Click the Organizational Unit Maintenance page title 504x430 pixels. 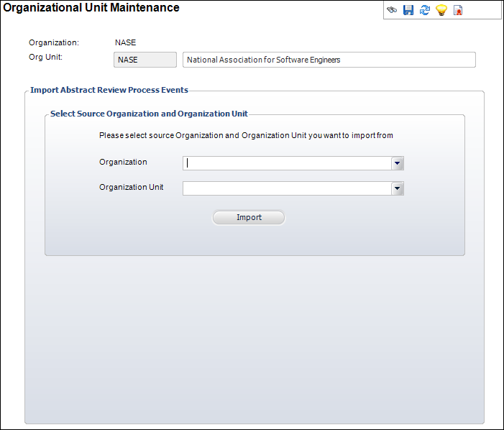coord(91,8)
